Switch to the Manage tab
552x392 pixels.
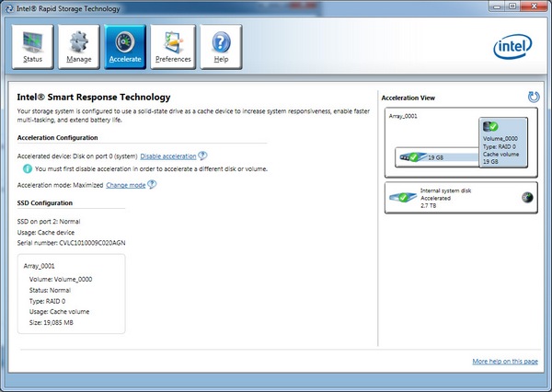pyautogui.click(x=79, y=47)
